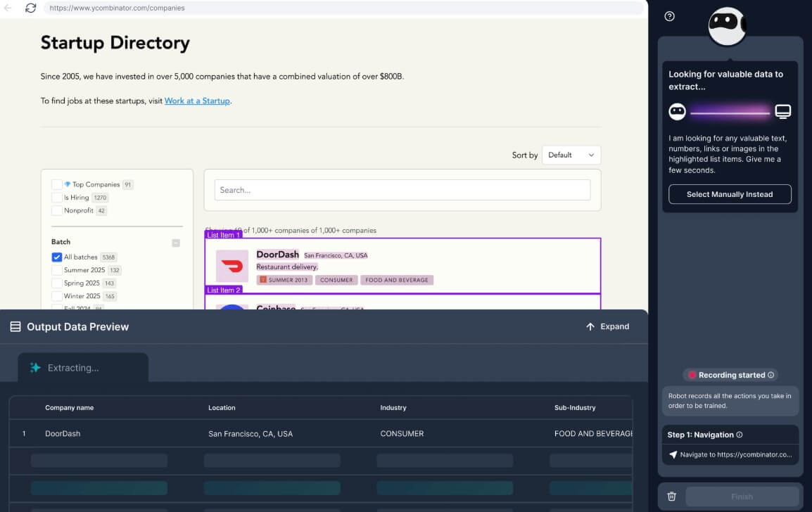Click the red recording dot indicator
Viewport: 812px width, 512px height.
[692, 375]
